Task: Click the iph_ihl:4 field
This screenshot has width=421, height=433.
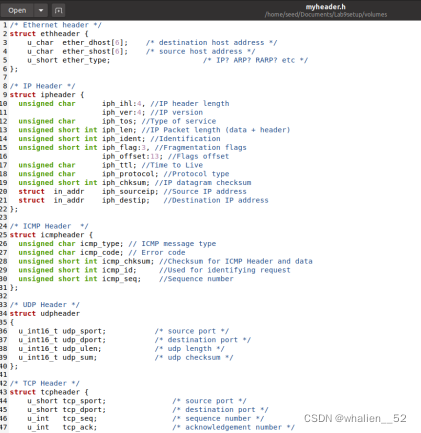Action: tap(123, 104)
